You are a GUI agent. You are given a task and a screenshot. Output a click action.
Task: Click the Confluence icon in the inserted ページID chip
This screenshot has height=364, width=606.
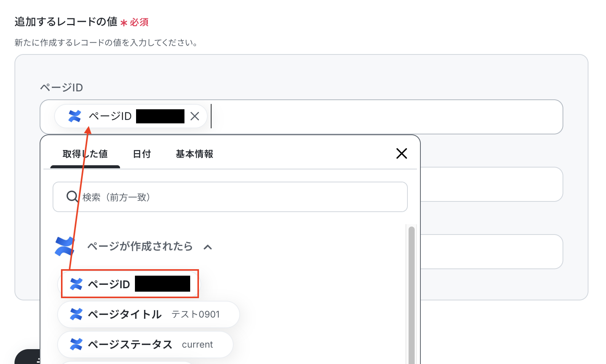pos(75,116)
